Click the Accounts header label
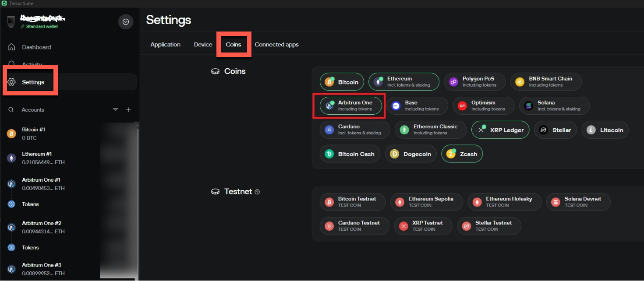 tap(33, 110)
